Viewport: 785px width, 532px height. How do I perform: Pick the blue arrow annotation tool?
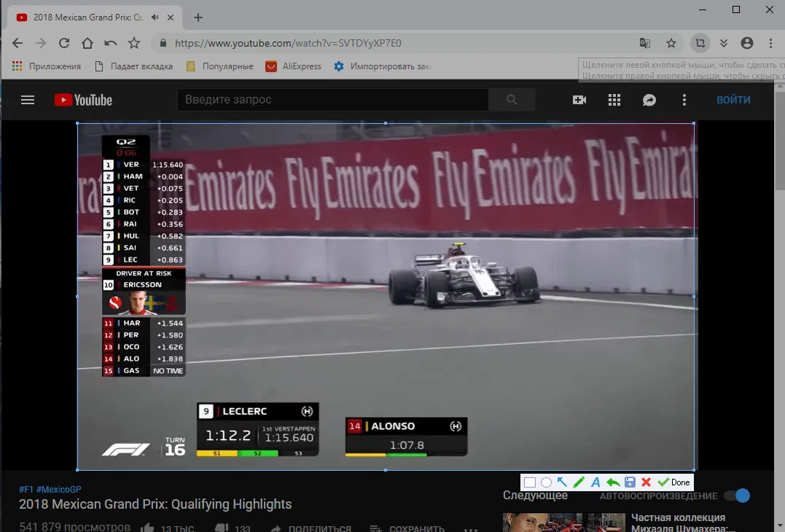[x=562, y=482]
